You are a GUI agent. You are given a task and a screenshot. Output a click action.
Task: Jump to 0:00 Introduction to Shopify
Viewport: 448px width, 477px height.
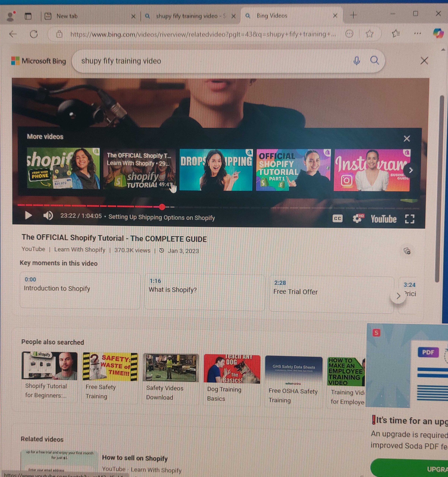80,290
